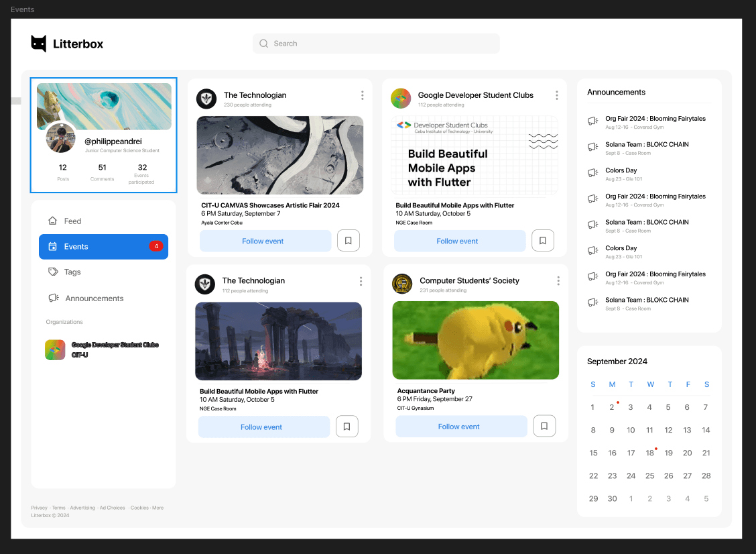
Task: Open the Cookies footer link
Action: click(x=139, y=508)
